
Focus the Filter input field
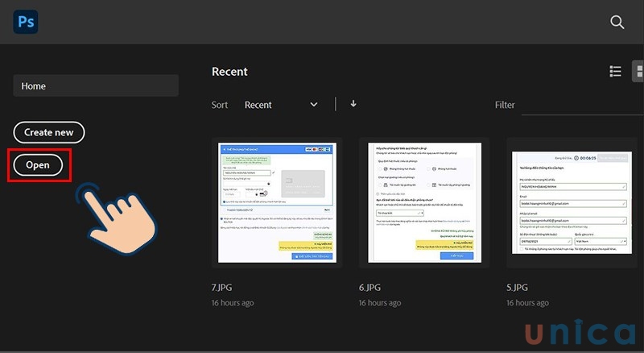point(582,106)
